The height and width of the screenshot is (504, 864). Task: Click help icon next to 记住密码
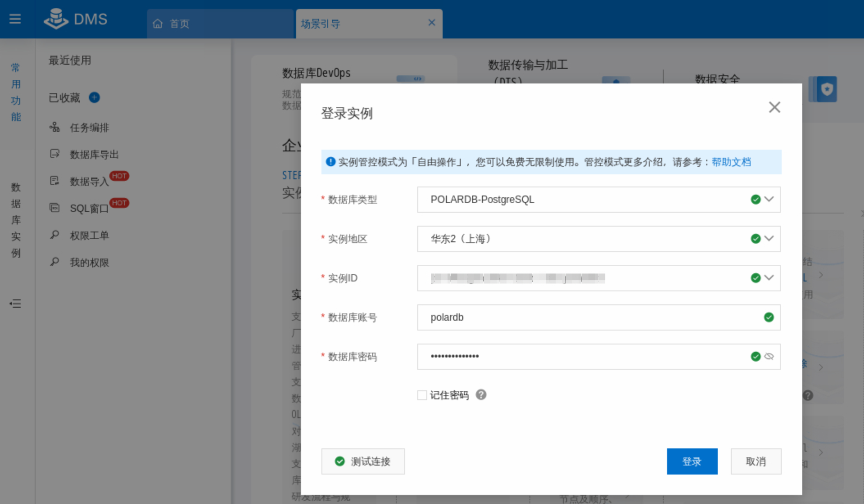click(481, 395)
